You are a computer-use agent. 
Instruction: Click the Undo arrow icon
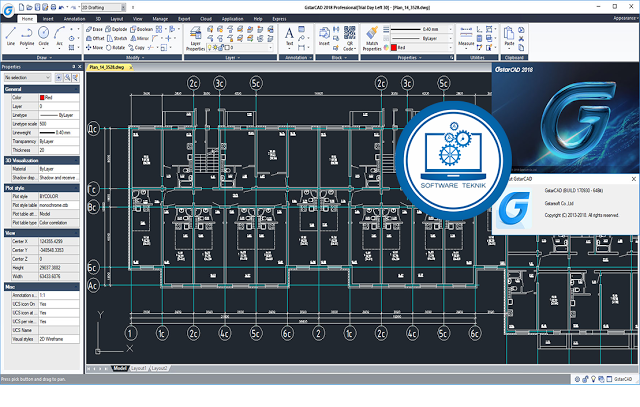click(x=61, y=7)
